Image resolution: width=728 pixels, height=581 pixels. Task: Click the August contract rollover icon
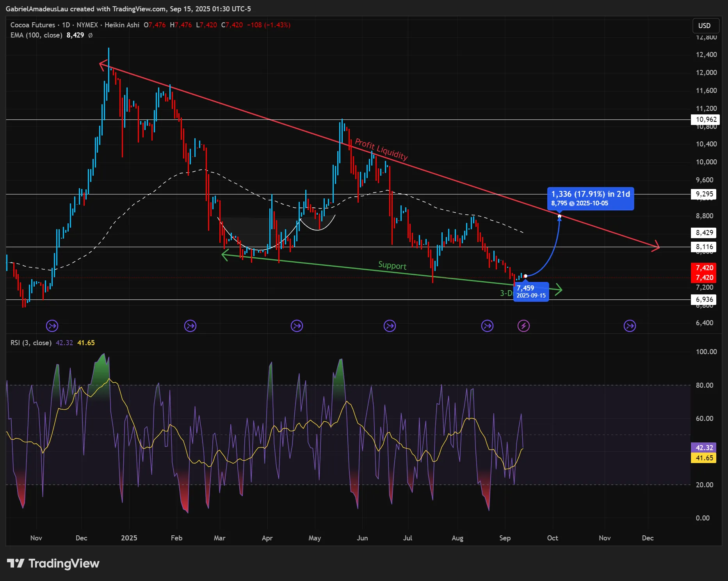487,326
